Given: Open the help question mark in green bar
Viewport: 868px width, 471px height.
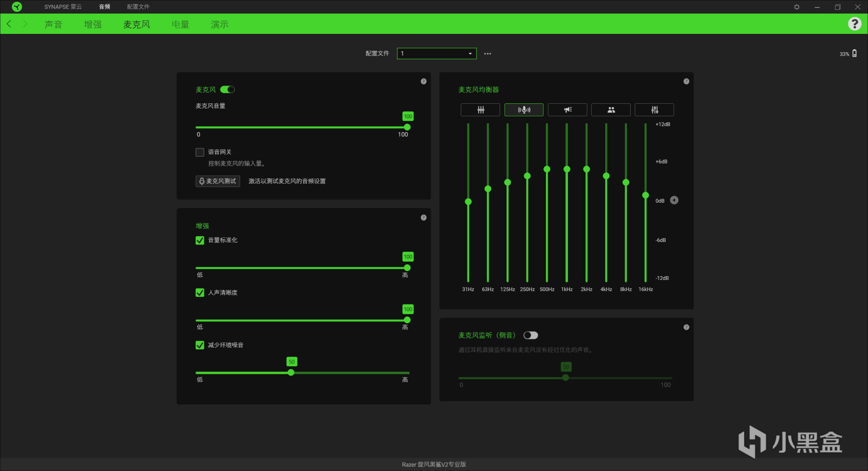Looking at the screenshot, I should click(x=854, y=24).
